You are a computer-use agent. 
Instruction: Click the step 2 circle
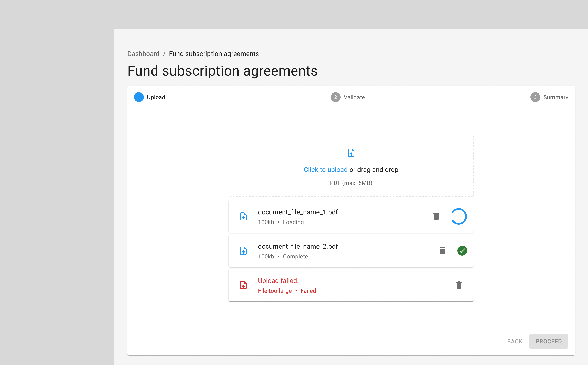[335, 97]
